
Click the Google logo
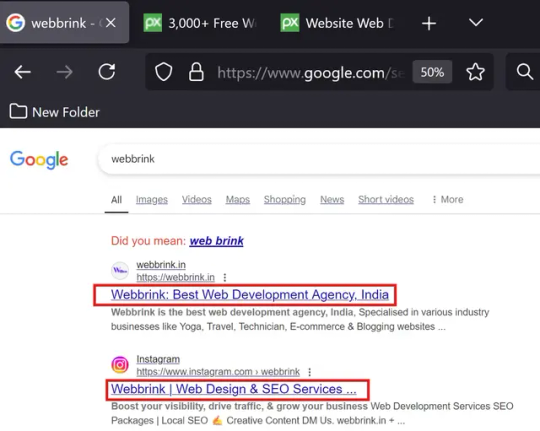pos(39,160)
